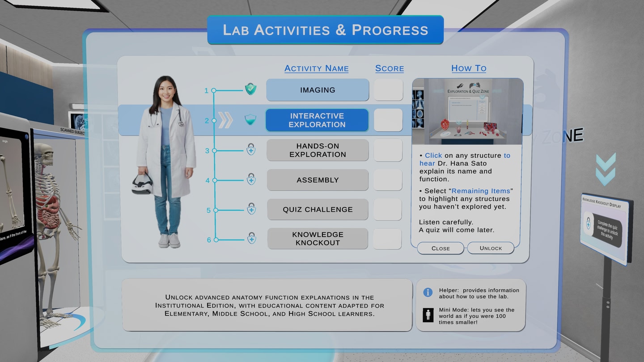Click the Dr. Hana Sato avatar
This screenshot has height=362, width=644.
coord(165,162)
